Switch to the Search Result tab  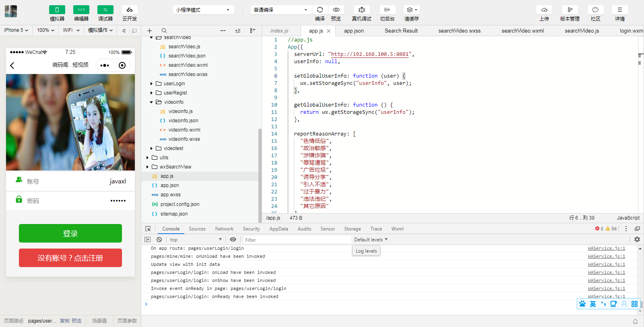(x=401, y=31)
